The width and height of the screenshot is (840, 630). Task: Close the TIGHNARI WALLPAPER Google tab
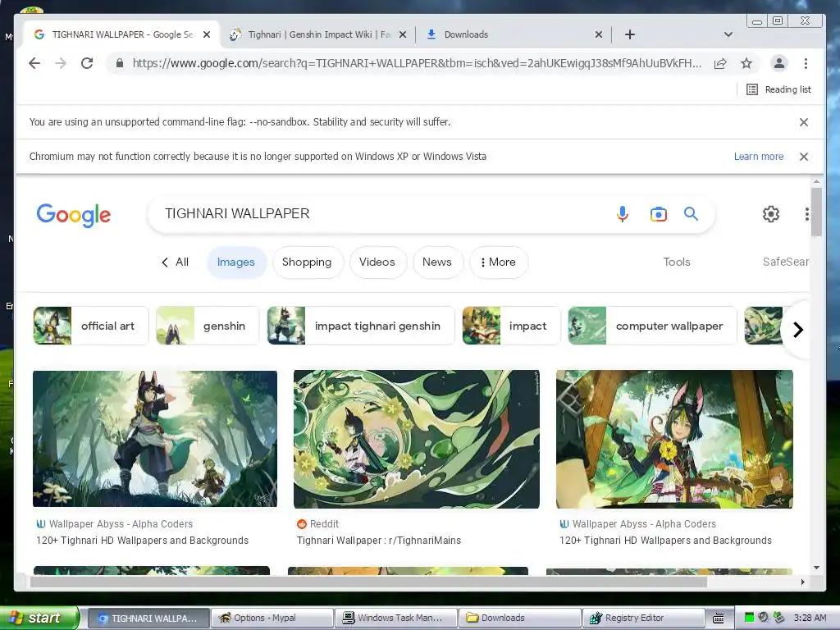tap(207, 34)
